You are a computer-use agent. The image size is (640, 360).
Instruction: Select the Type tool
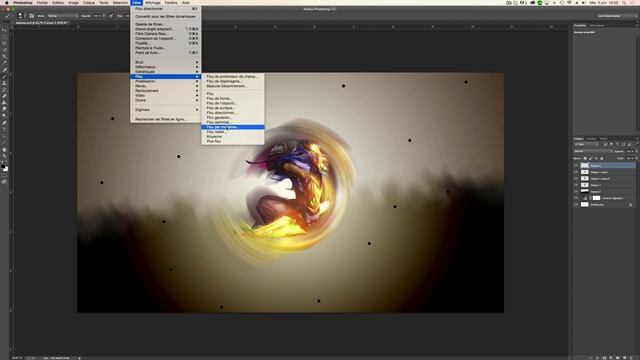point(4,129)
